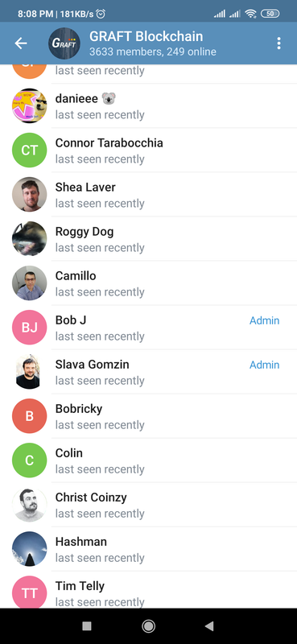Tap Admin label next to Bob J
Screen dimensions: 297x644
coord(265,320)
